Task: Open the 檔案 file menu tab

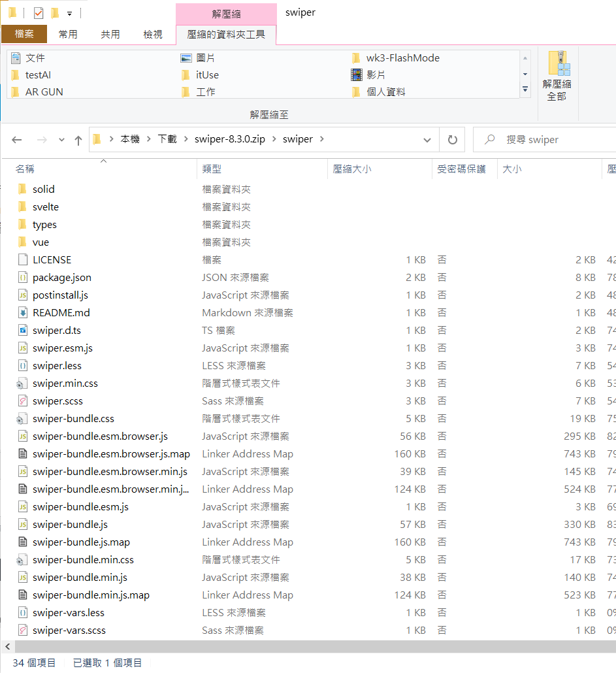Action: click(x=24, y=34)
